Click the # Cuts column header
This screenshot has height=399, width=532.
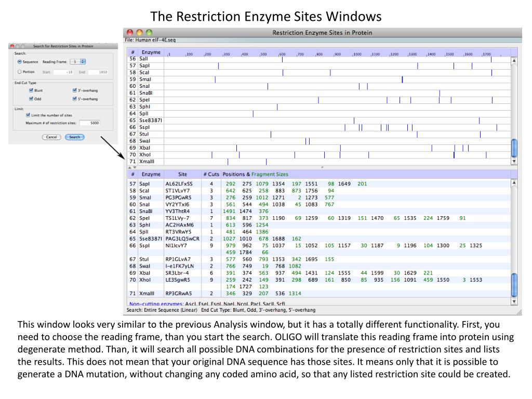211,174
